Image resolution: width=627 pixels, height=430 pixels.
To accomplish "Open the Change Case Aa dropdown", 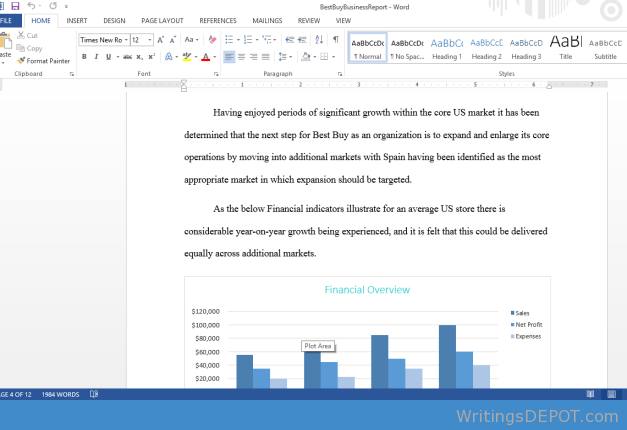I will [x=192, y=40].
